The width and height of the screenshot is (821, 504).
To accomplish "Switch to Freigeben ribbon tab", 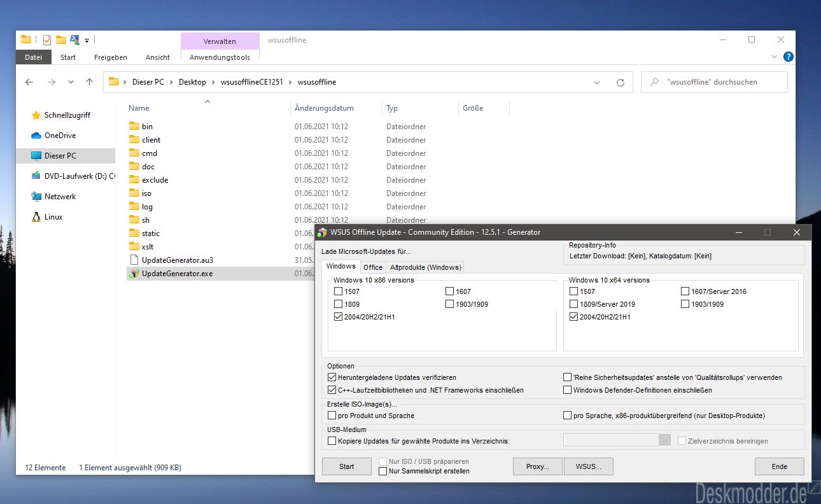I will pyautogui.click(x=110, y=57).
